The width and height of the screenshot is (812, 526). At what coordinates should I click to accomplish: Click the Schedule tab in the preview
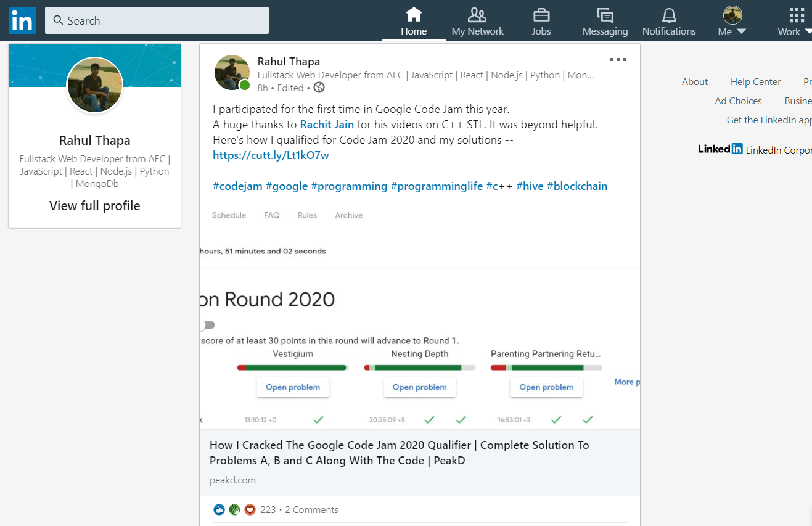click(229, 215)
